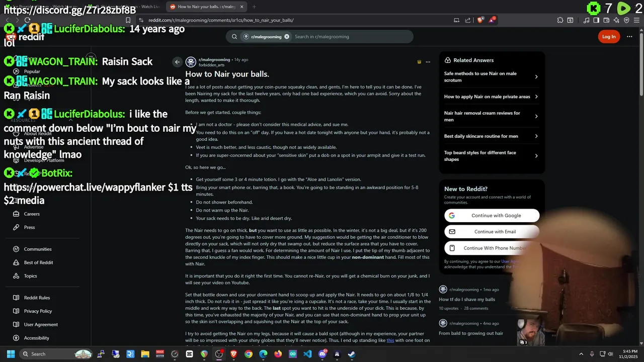Open the 'From bald to growing out hair' post
The image size is (644, 362).
471,333
